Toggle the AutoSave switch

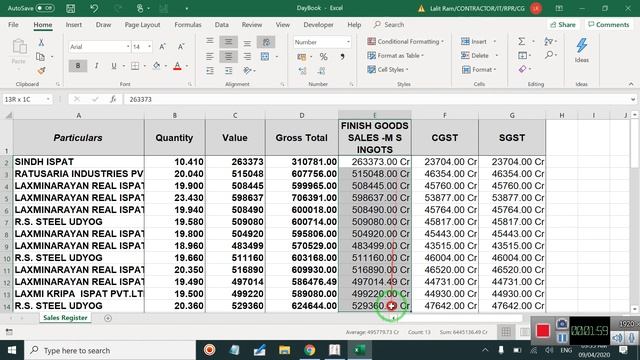[x=45, y=8]
